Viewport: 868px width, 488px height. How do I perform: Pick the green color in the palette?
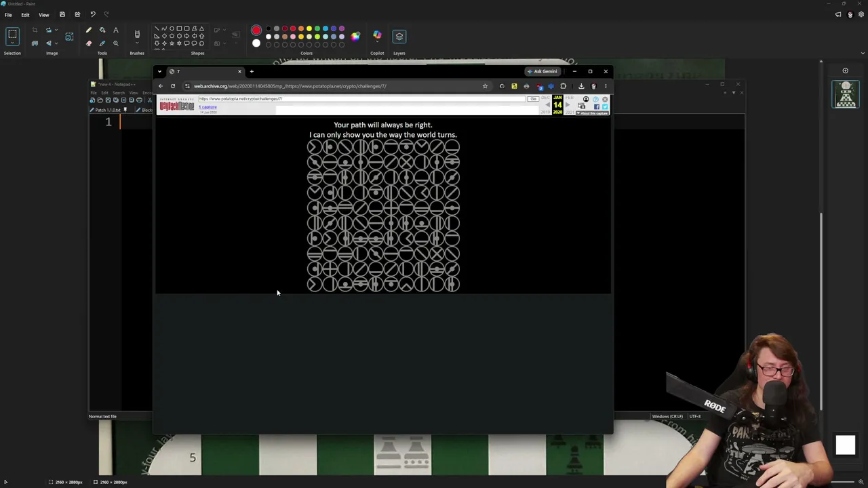tap(317, 28)
